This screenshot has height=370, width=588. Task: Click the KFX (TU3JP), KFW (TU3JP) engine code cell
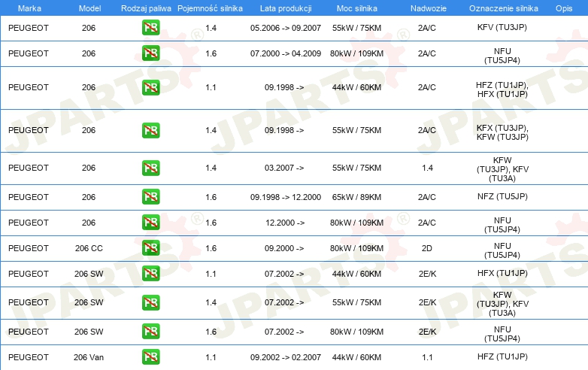[502, 132]
